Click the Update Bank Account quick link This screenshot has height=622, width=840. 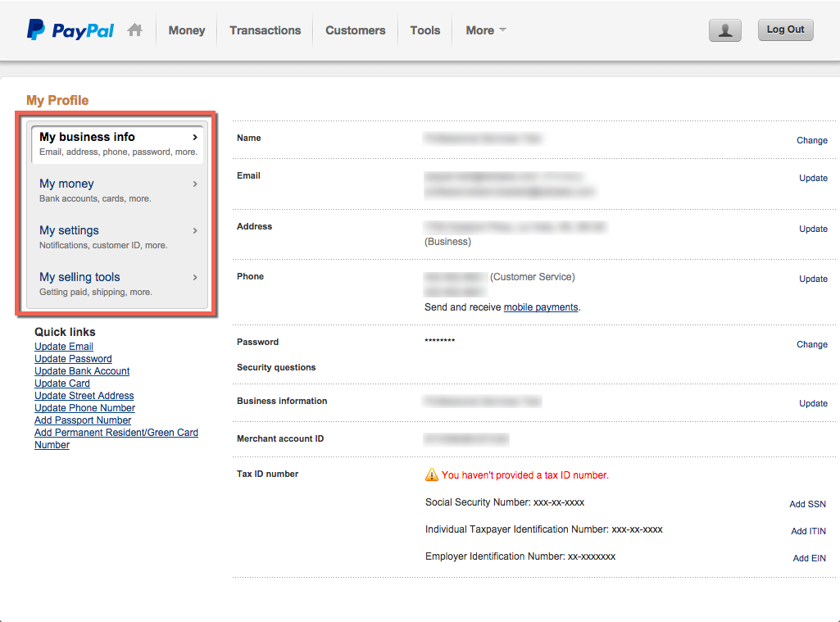point(82,371)
